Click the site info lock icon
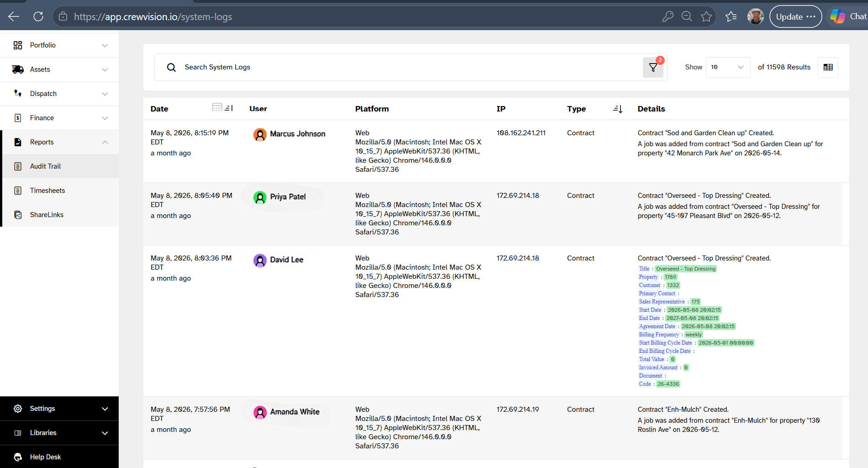Image resolution: width=868 pixels, height=468 pixels. [x=63, y=16]
